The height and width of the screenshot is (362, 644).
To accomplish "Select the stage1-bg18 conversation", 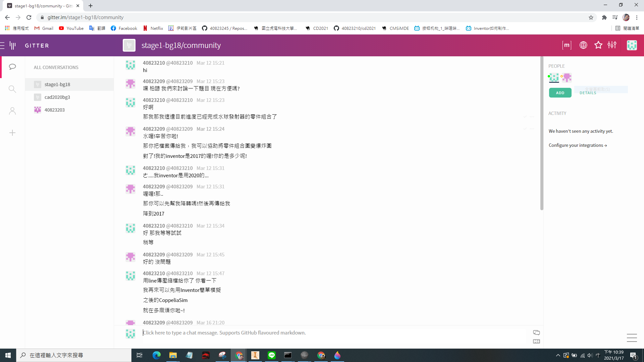I will click(69, 84).
